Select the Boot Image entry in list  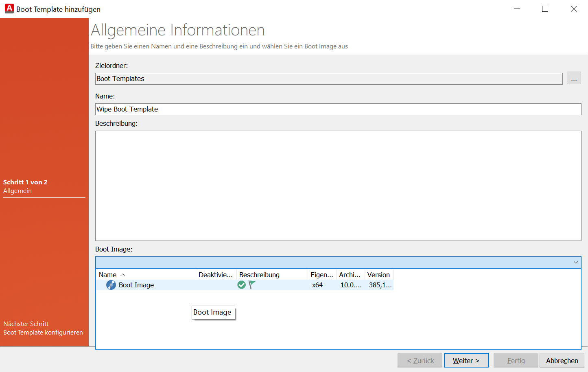click(x=136, y=285)
